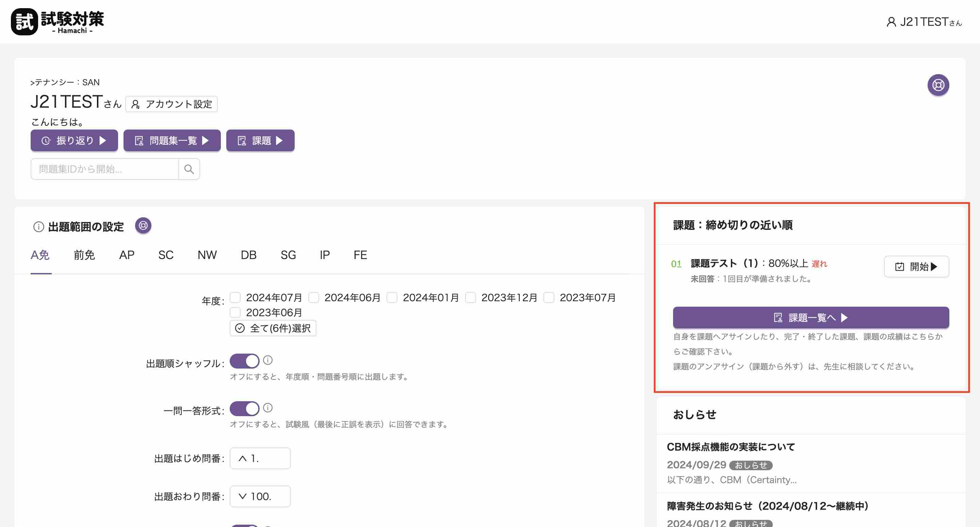
Task: Click the 問題集IDから開始 input field
Action: [x=104, y=169]
